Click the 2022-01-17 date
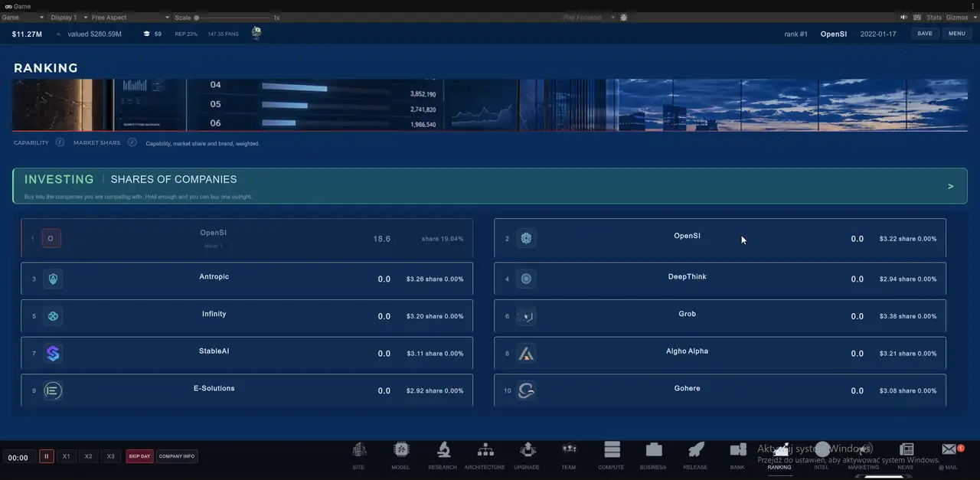The height and width of the screenshot is (480, 980). [878, 34]
